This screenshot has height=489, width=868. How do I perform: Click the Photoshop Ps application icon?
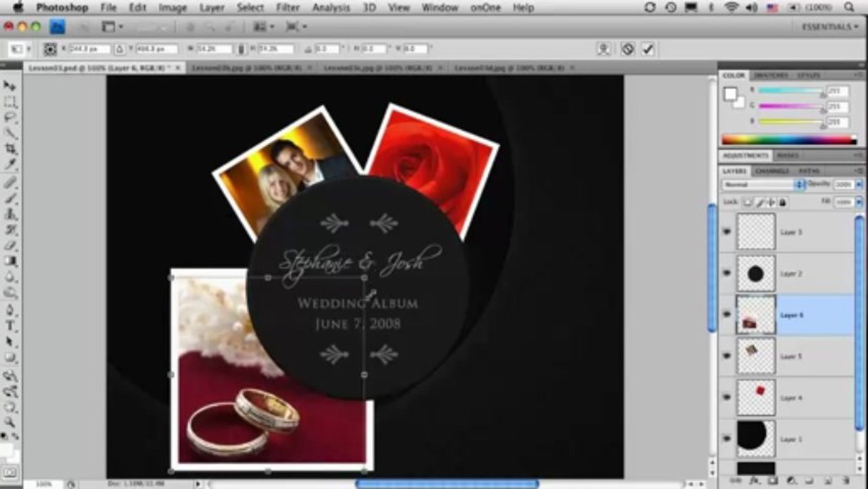click(58, 26)
